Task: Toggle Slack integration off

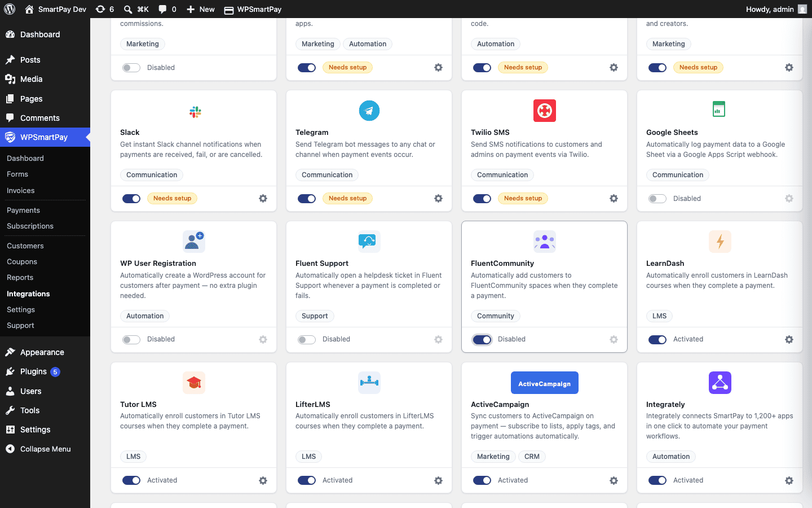Action: (131, 198)
